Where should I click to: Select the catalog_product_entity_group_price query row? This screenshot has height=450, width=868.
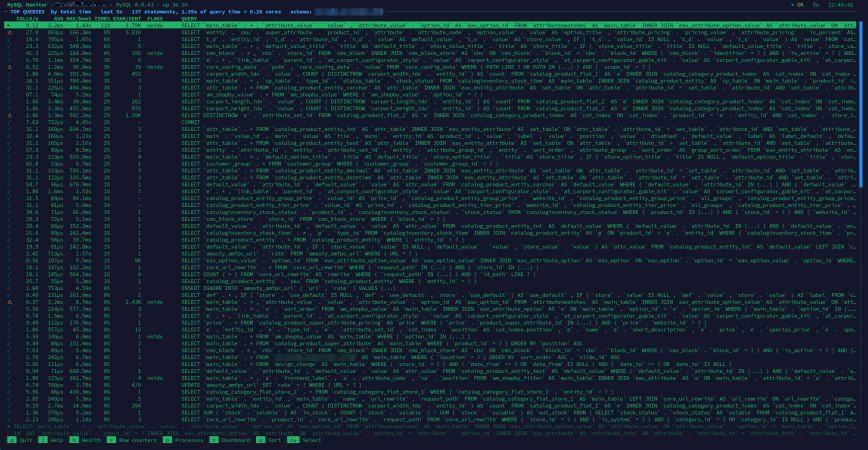430,199
